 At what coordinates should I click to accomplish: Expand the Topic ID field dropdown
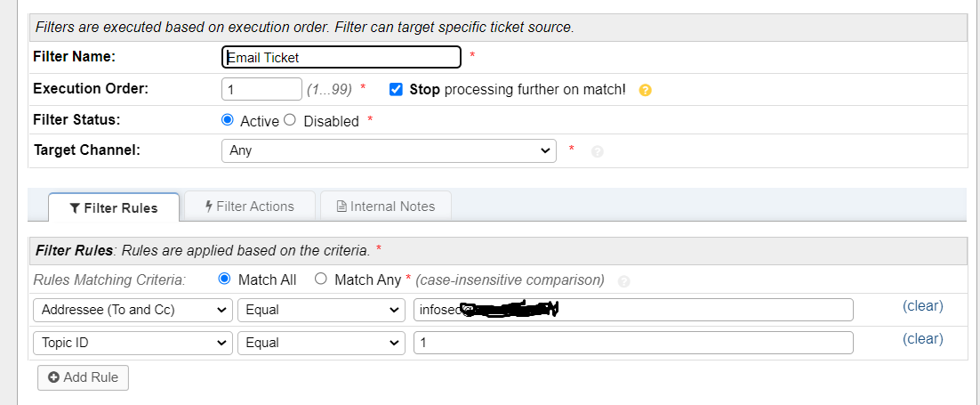pos(132,343)
